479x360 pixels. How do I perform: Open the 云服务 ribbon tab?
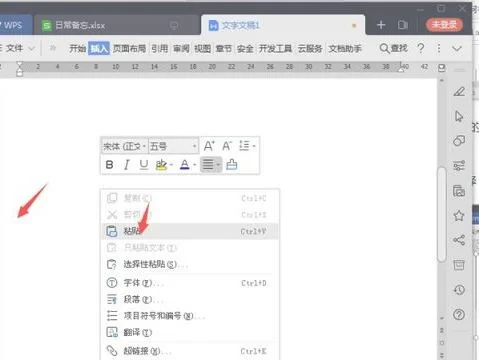[x=310, y=49]
